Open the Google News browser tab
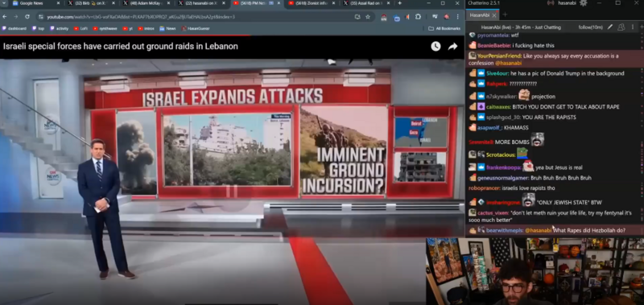 (36, 3)
